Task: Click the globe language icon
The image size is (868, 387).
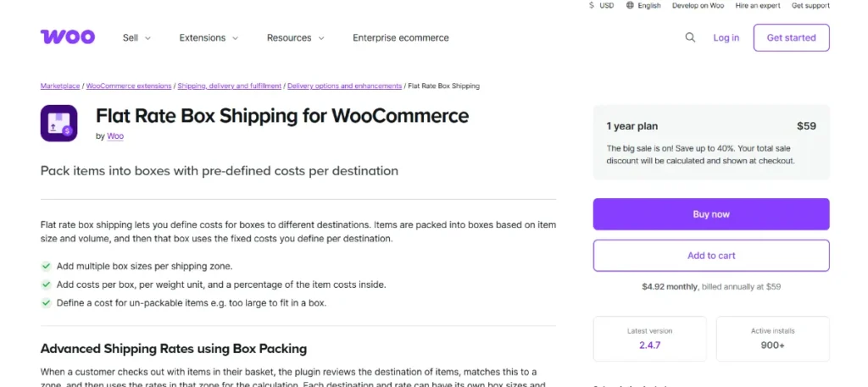Action: [630, 5]
